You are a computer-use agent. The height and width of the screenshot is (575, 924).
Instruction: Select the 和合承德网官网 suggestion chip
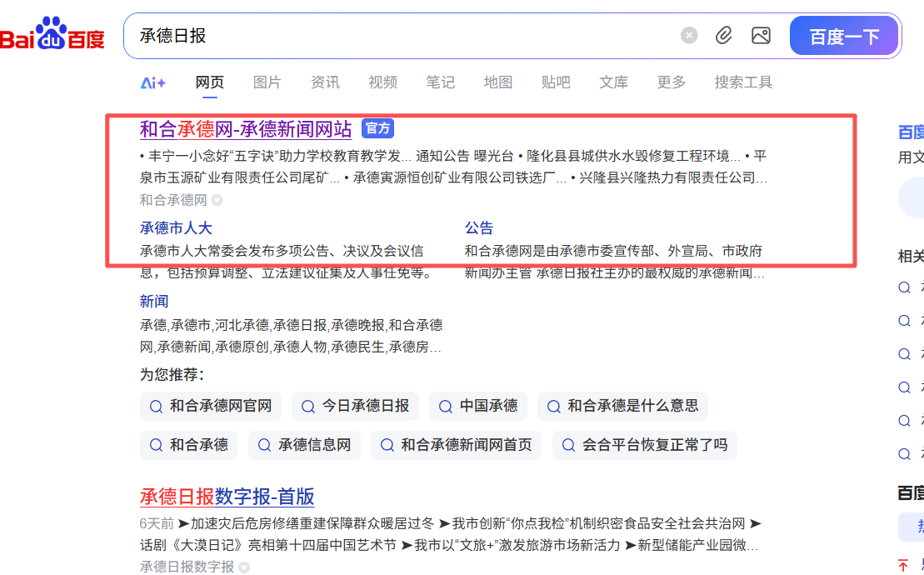211,407
